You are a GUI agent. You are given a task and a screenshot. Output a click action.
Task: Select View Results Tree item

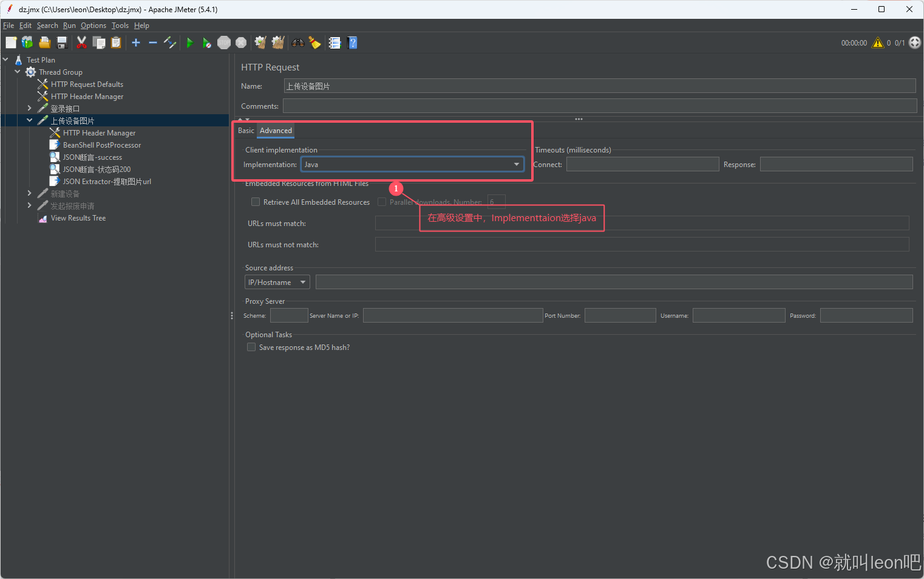point(78,218)
